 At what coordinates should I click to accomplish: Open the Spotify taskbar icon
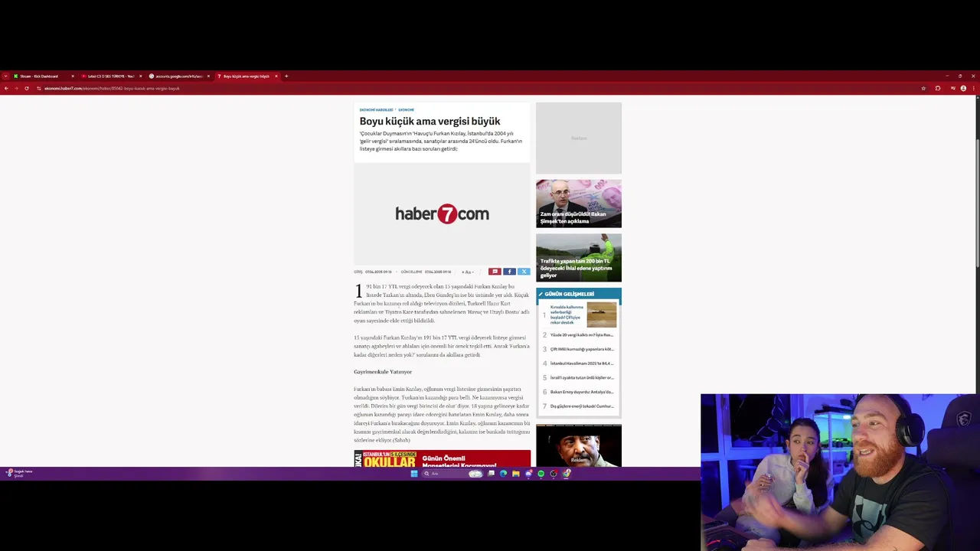541,474
